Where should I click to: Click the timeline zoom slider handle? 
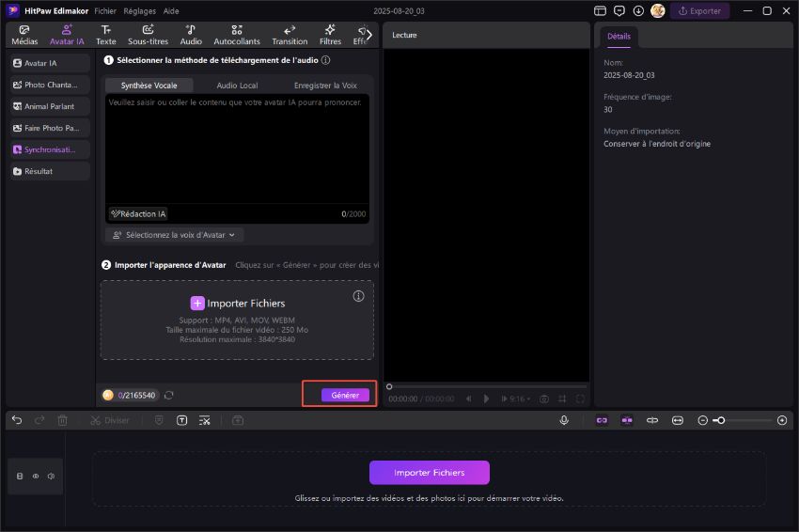click(721, 420)
